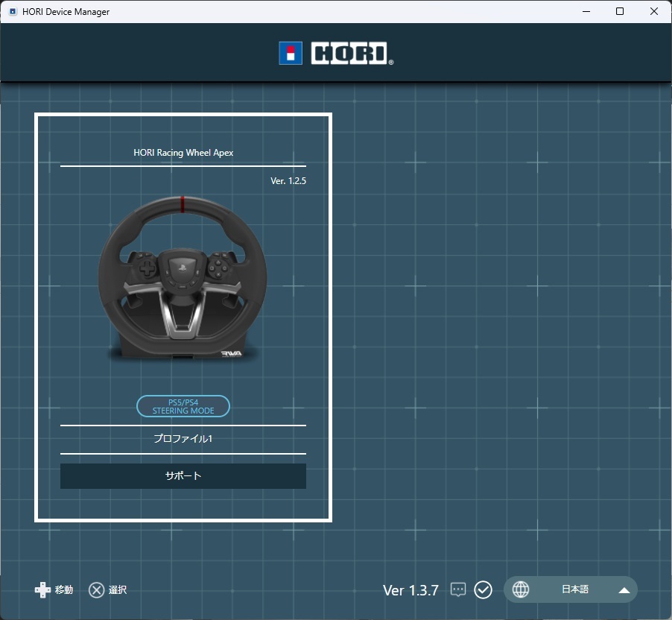This screenshot has height=620, width=672.
Task: Click the HORI logo in the header
Action: pos(335,53)
